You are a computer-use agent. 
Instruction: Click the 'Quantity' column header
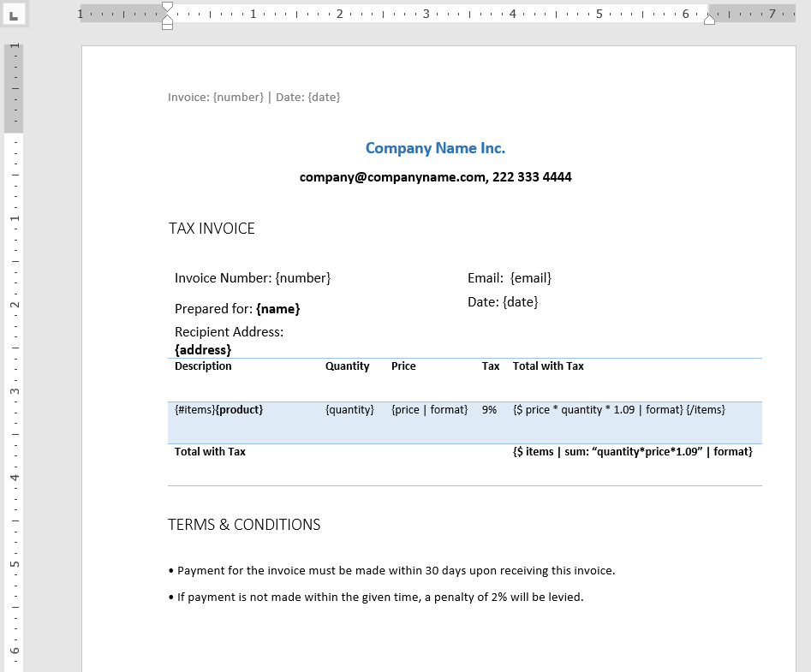pos(347,366)
